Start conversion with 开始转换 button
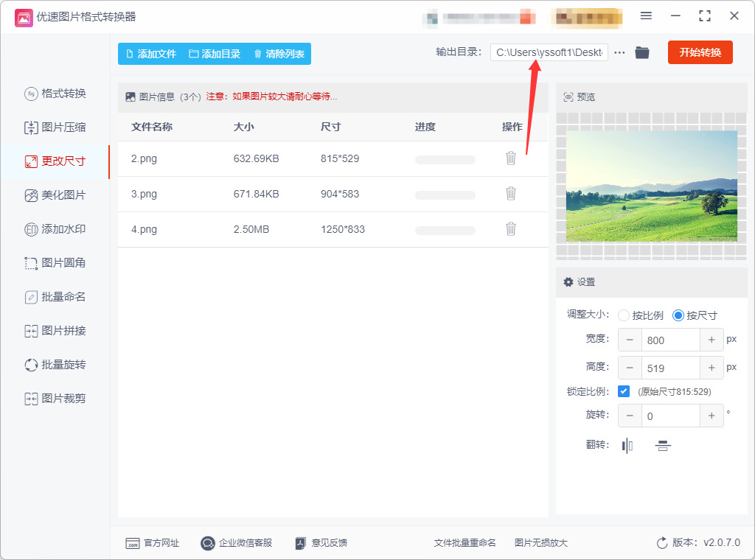Image resolution: width=755 pixels, height=560 pixels. [700, 52]
